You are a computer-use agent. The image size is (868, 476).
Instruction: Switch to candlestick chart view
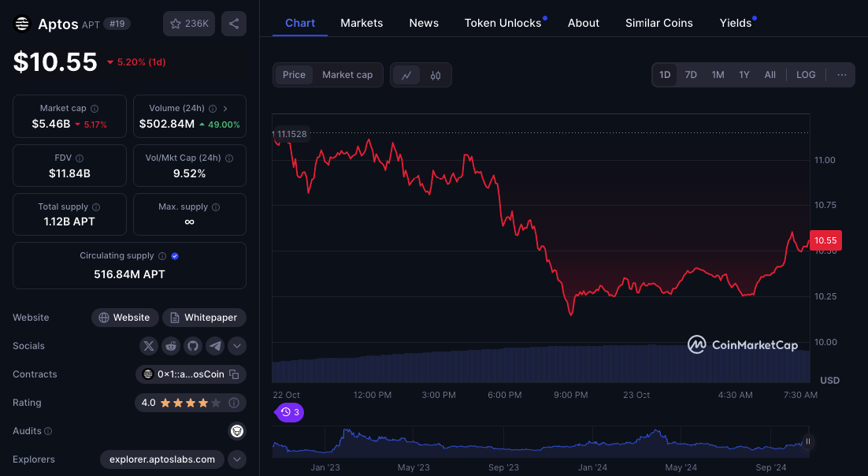tap(436, 76)
